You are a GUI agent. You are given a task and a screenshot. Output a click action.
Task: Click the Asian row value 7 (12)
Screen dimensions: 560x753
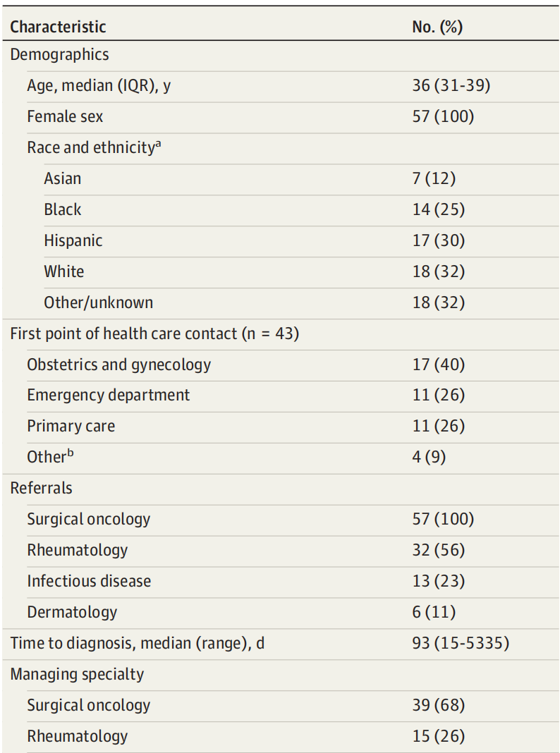coord(434,178)
